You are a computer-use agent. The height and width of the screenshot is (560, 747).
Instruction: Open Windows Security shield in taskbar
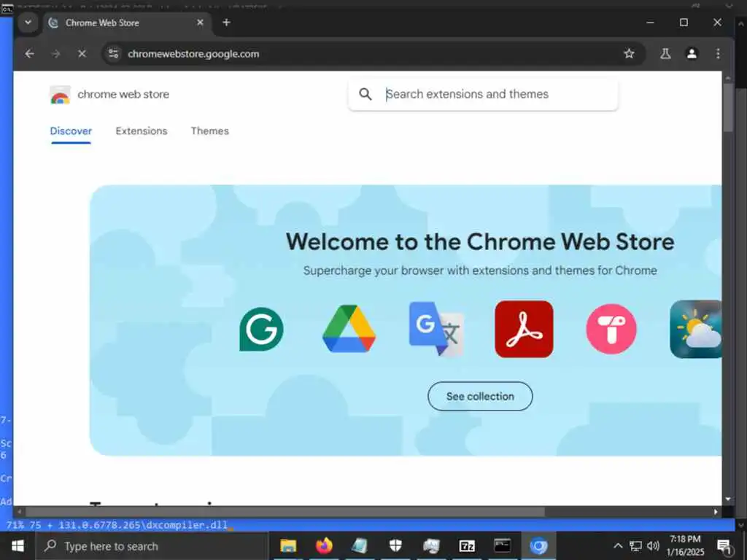coord(395,545)
